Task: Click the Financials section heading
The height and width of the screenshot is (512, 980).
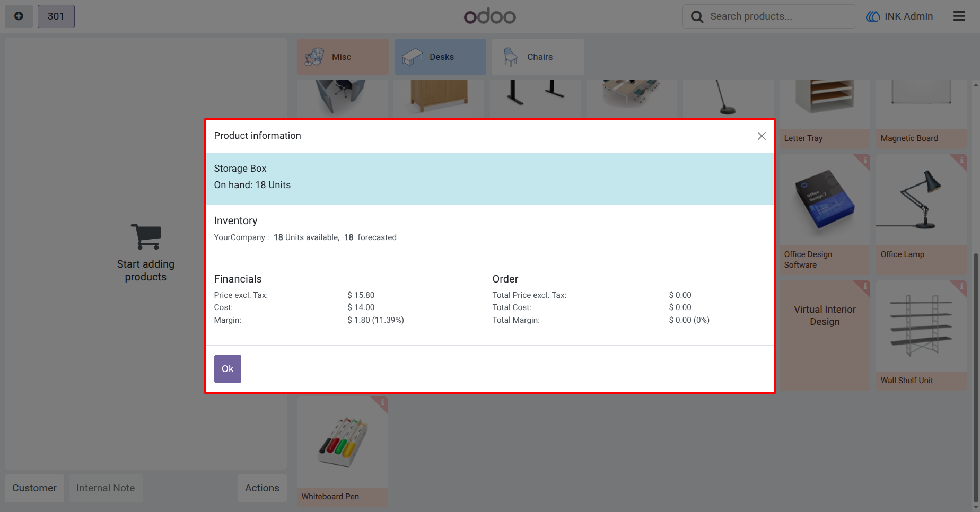Action: [238, 279]
